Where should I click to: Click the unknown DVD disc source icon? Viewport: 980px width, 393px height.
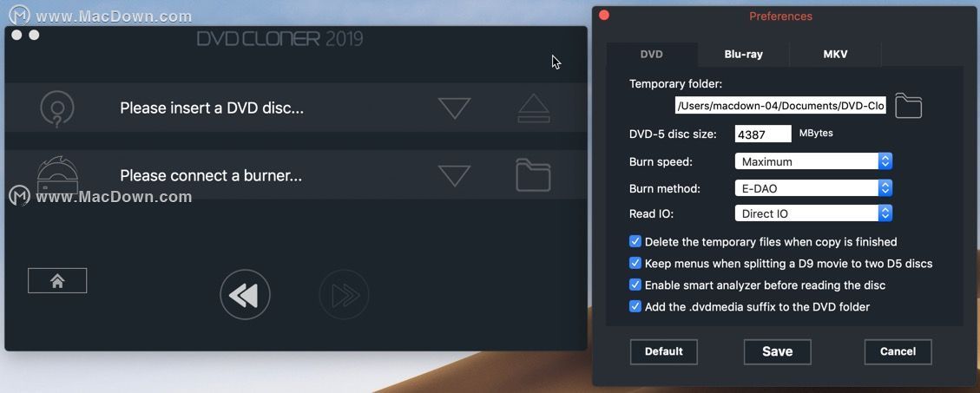(57, 108)
